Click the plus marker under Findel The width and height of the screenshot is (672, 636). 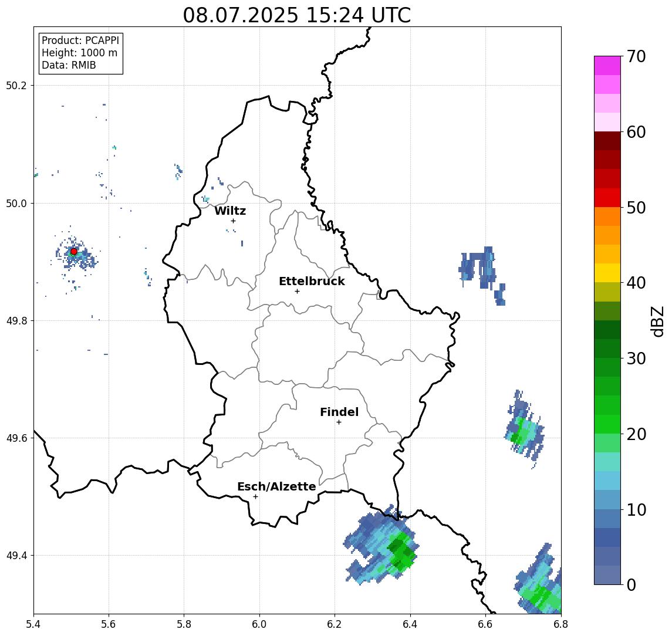339,422
